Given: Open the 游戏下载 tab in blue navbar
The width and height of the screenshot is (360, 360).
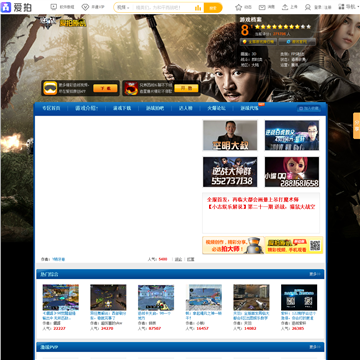Looking at the screenshot, I should (122, 108).
